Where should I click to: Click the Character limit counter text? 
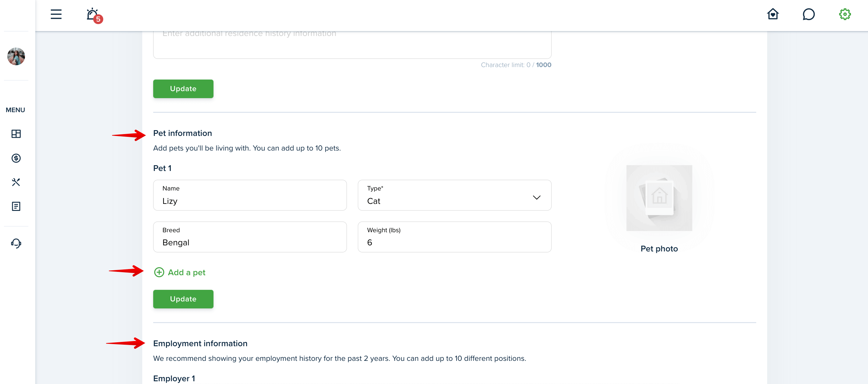point(516,65)
